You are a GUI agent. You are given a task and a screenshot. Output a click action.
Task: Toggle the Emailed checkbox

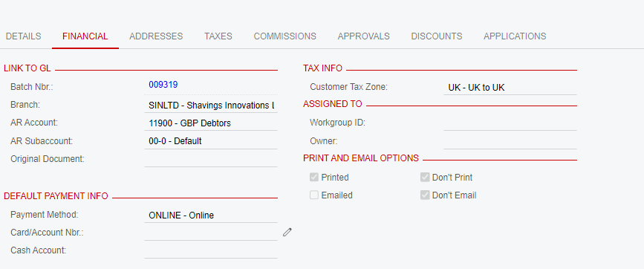click(314, 195)
